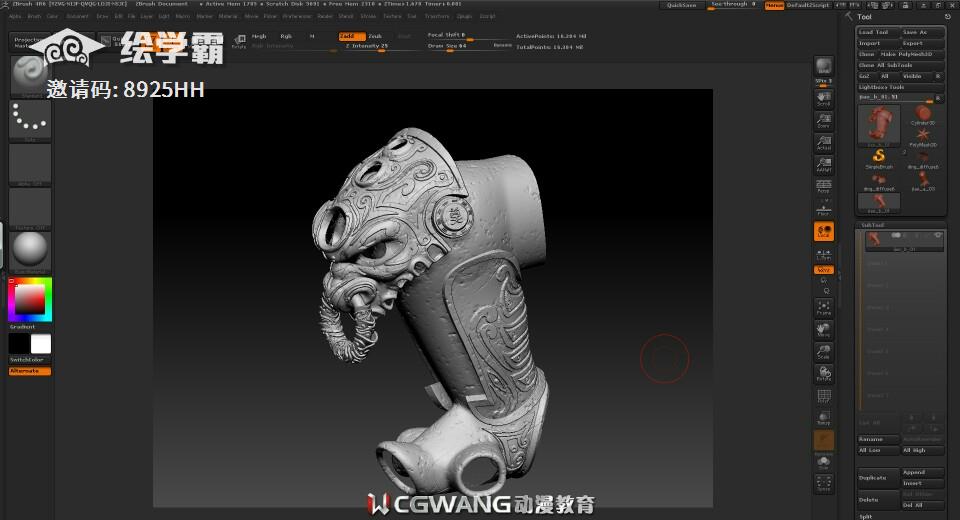Viewport: 960px width, 520px height.
Task: Click the BPR render icon
Action: coord(823,66)
